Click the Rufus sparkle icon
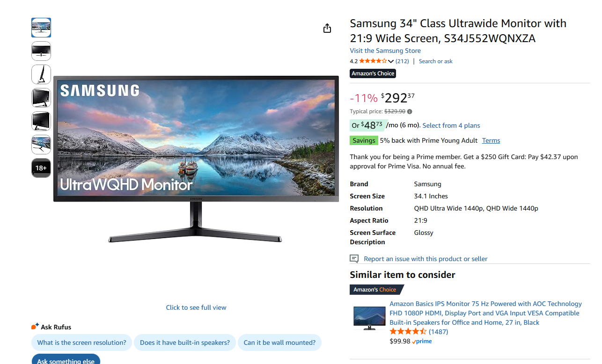 pyautogui.click(x=35, y=327)
